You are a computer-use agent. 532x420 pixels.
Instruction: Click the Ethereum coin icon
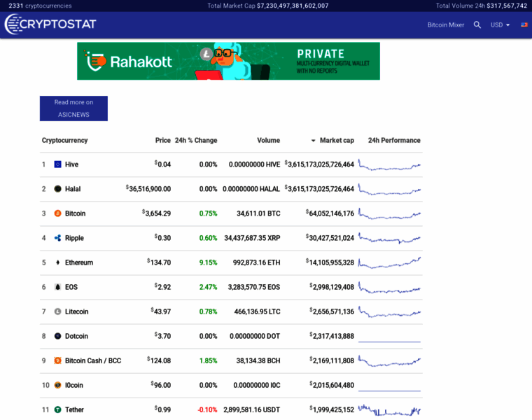click(x=57, y=262)
